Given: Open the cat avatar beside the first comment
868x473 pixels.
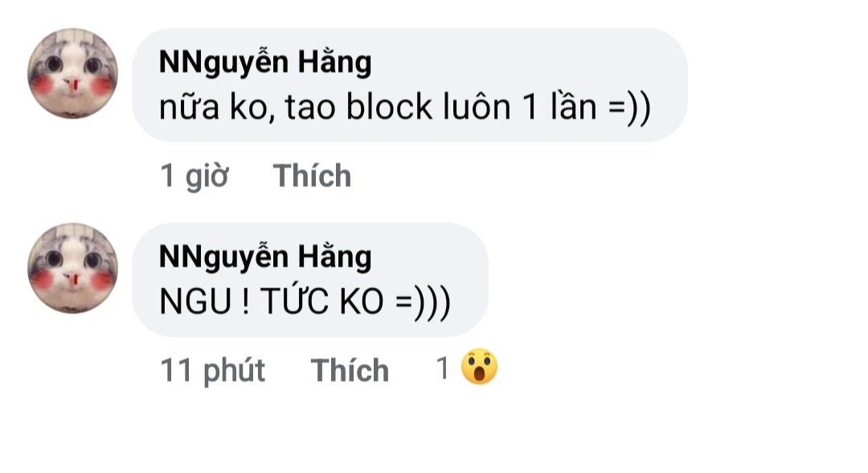Looking at the screenshot, I should [x=72, y=73].
